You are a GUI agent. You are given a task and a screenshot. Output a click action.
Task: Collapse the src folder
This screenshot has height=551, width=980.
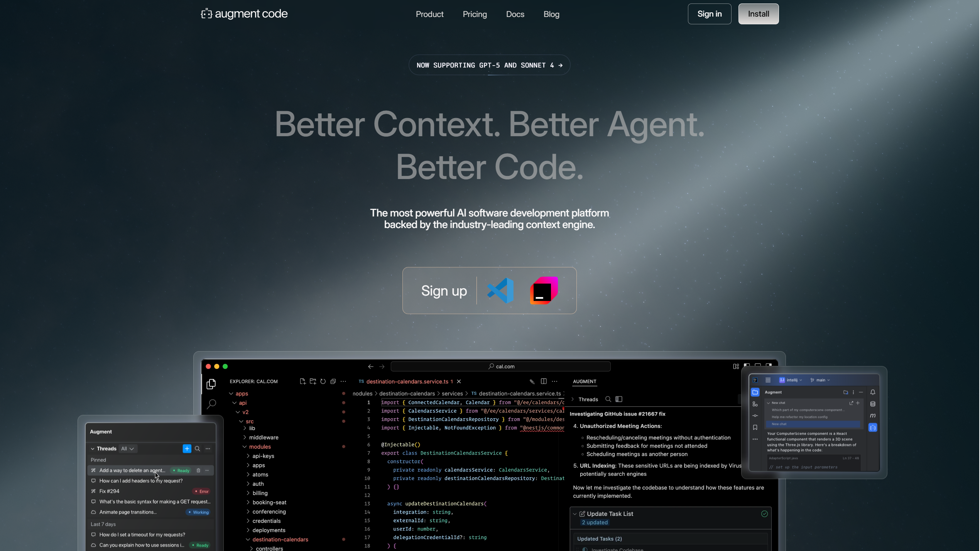(x=241, y=421)
